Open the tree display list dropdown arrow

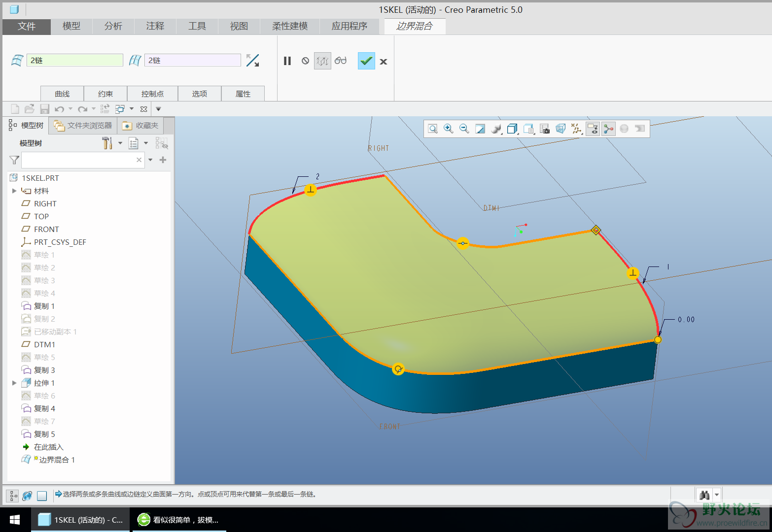click(146, 143)
